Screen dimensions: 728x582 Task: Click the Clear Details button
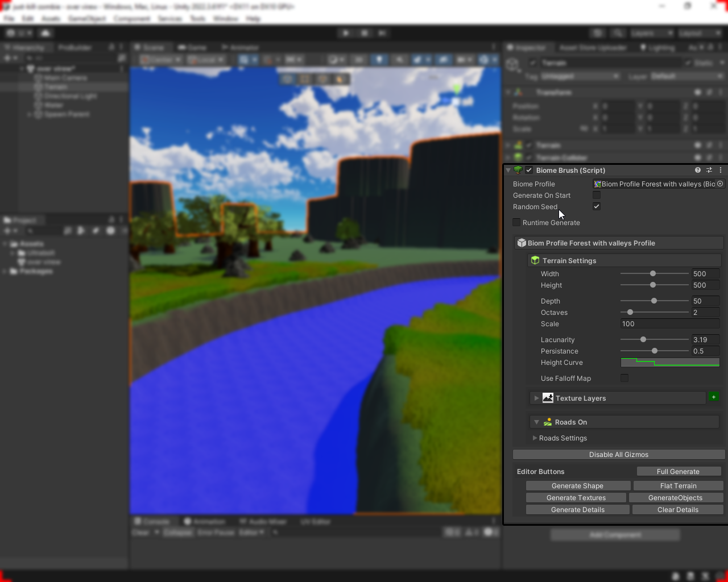(678, 509)
